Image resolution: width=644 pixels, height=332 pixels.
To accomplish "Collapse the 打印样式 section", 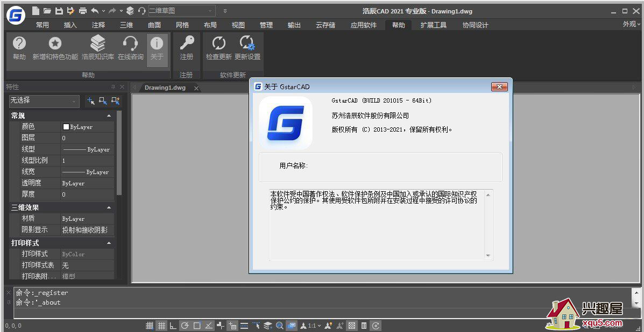I will [x=109, y=243].
